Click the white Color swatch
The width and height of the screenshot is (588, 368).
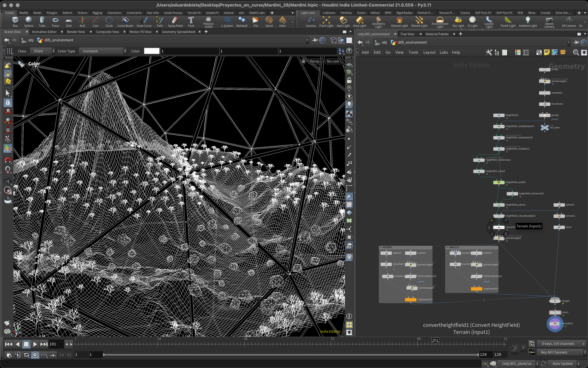[151, 51]
